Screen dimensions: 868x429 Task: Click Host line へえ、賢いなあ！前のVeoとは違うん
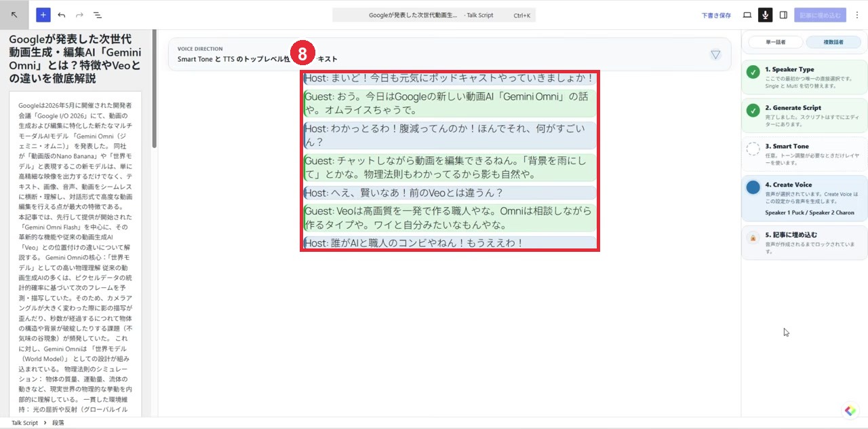click(x=450, y=193)
